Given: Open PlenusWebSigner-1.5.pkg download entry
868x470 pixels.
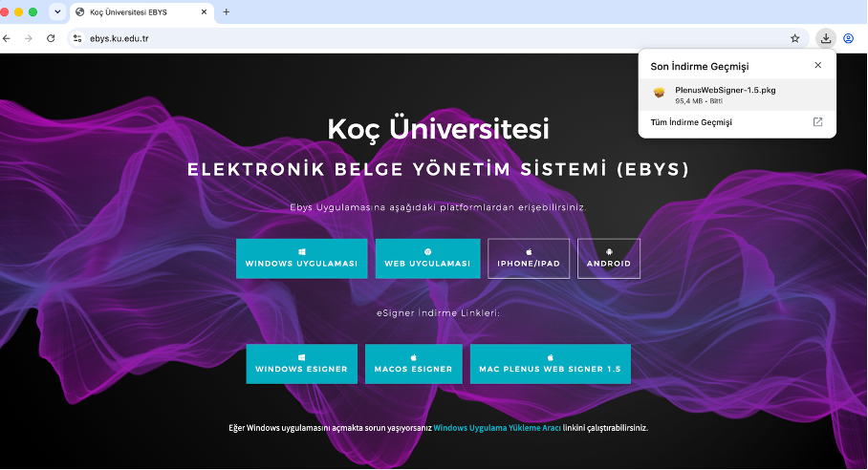Looking at the screenshot, I should pyautogui.click(x=737, y=95).
